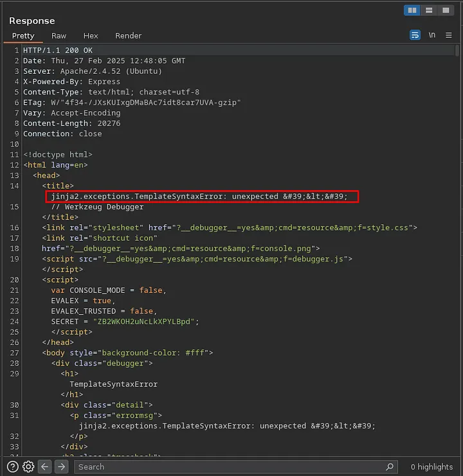Click var CONSOLE_MODE = false line
This screenshot has height=476, width=463.
point(109,290)
